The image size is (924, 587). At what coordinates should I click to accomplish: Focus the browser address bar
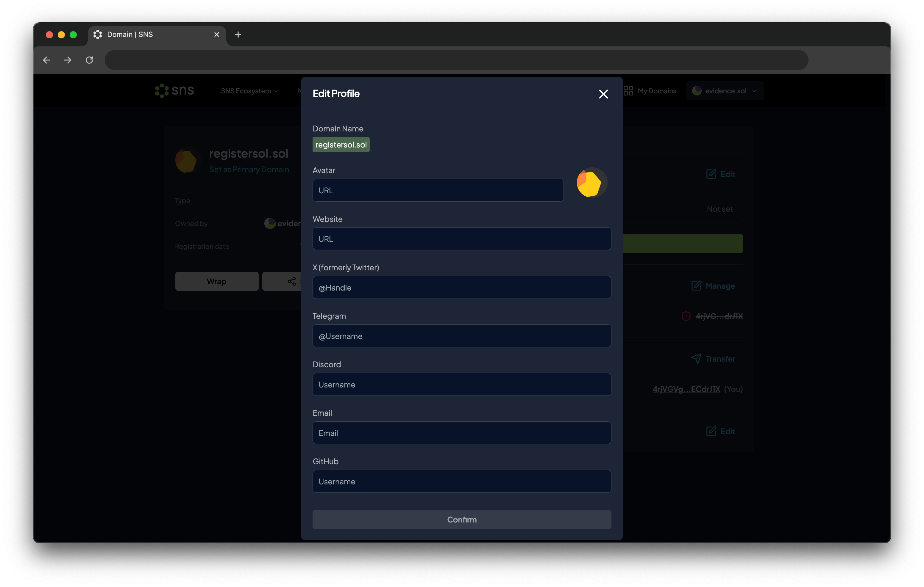(456, 60)
